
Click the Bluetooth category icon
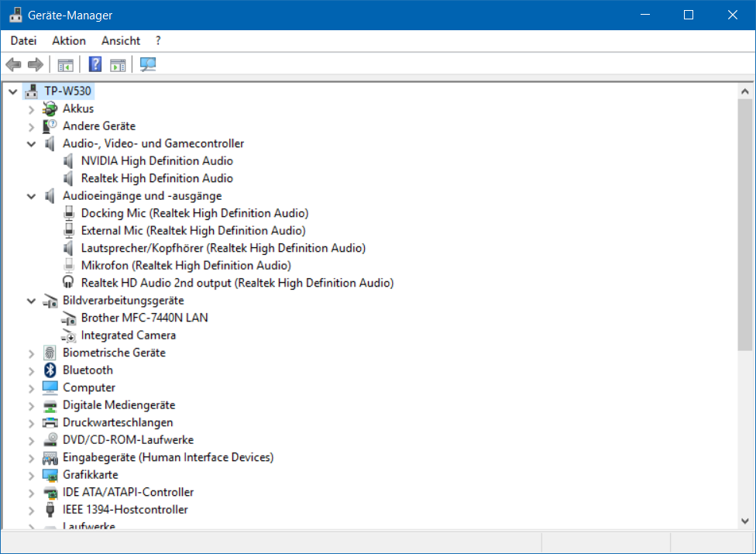point(50,370)
